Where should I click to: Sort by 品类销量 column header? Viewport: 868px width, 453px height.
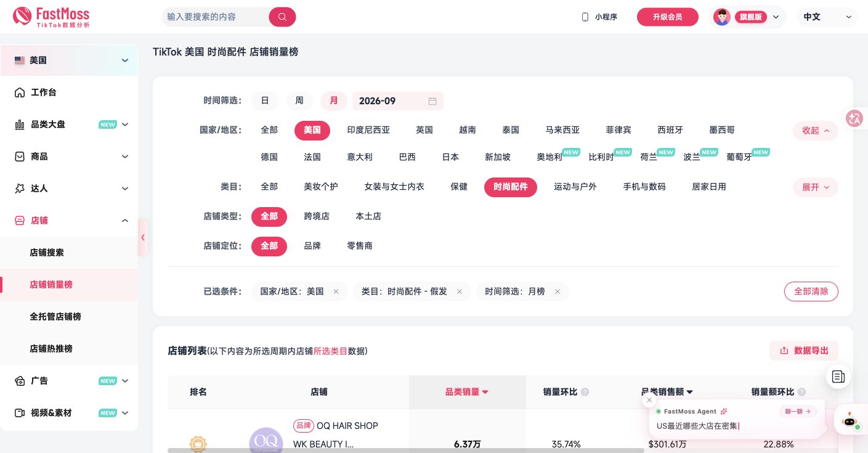coord(467,392)
